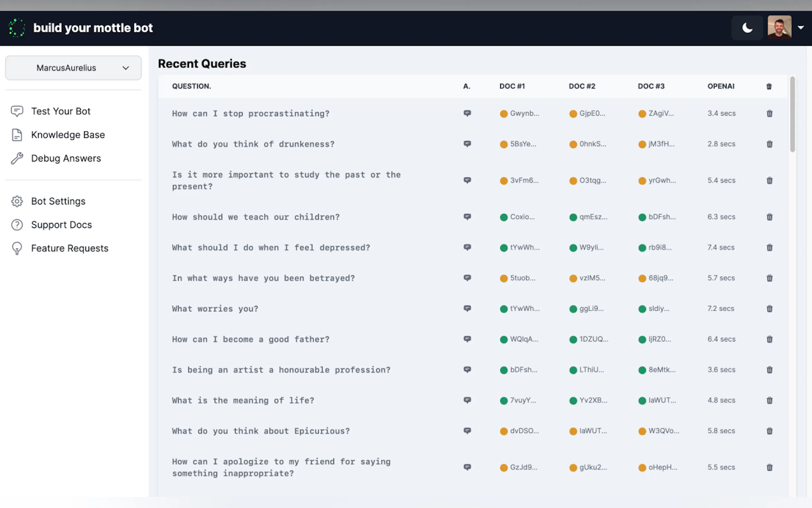Image resolution: width=812 pixels, height=508 pixels.
Task: Toggle dark mode with moon icon
Action: tap(747, 28)
